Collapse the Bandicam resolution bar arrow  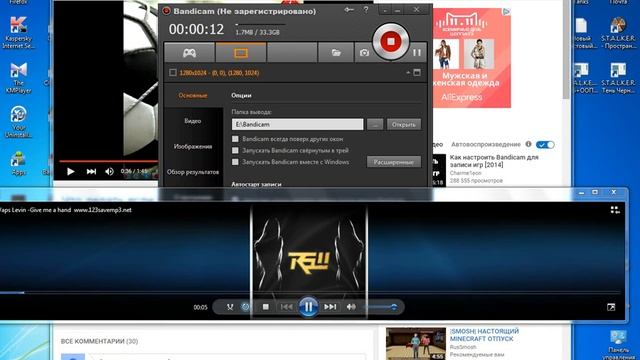(x=408, y=73)
